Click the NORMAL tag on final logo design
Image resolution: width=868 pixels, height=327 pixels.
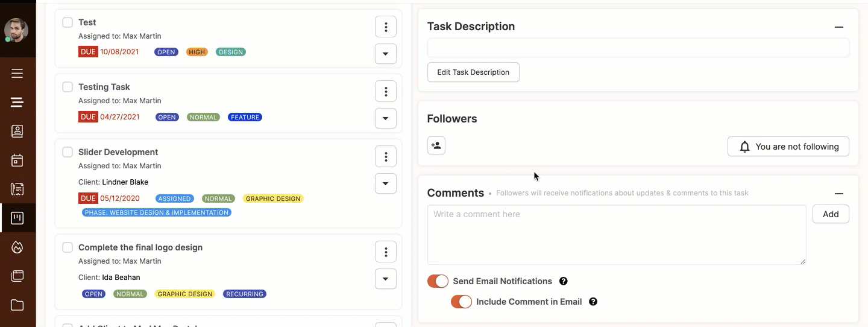[130, 294]
